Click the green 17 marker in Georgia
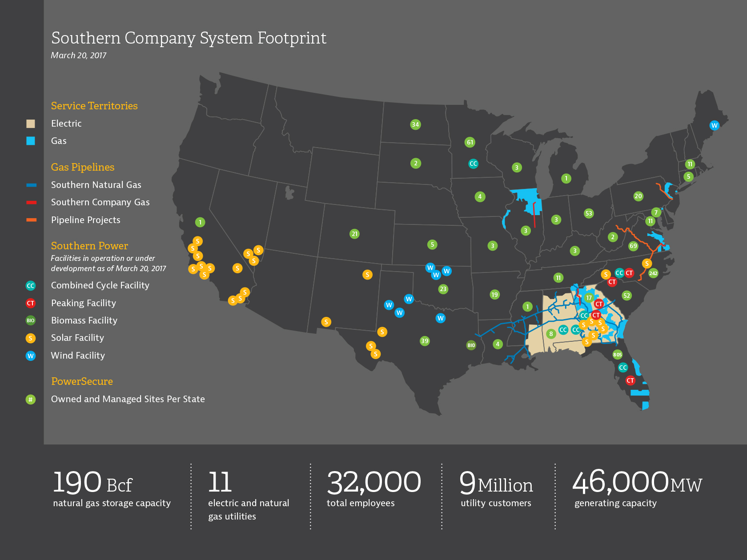The height and width of the screenshot is (560, 747). tap(589, 298)
